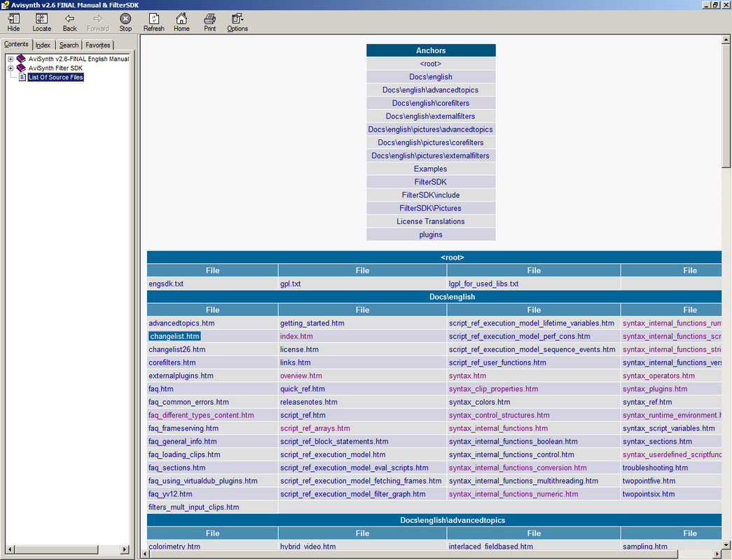This screenshot has width=732, height=560.
Task: Expand AviSynth v2.6-FINAL English Manual node
Action: pyautogui.click(x=11, y=59)
